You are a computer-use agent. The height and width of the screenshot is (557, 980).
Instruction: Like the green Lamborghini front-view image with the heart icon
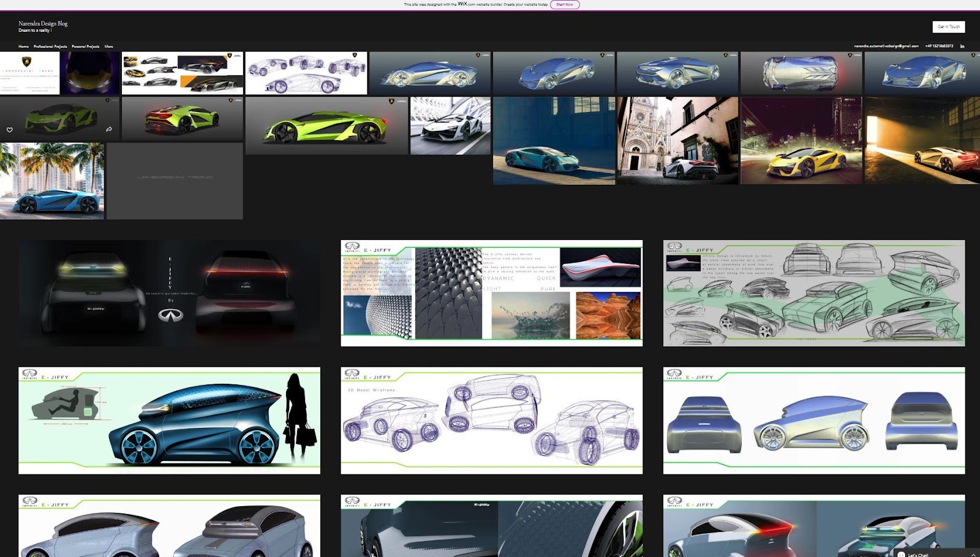click(10, 130)
